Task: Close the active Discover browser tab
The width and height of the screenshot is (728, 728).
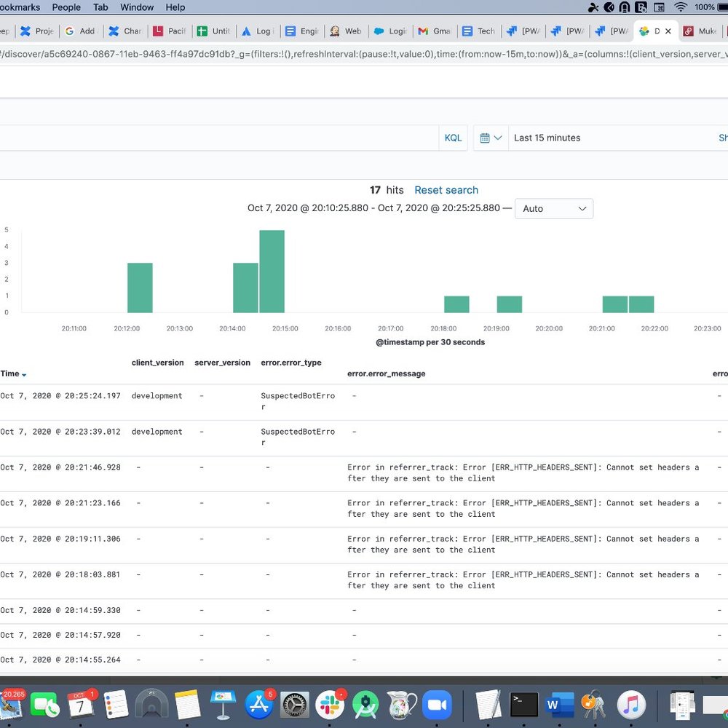Action: (668, 31)
